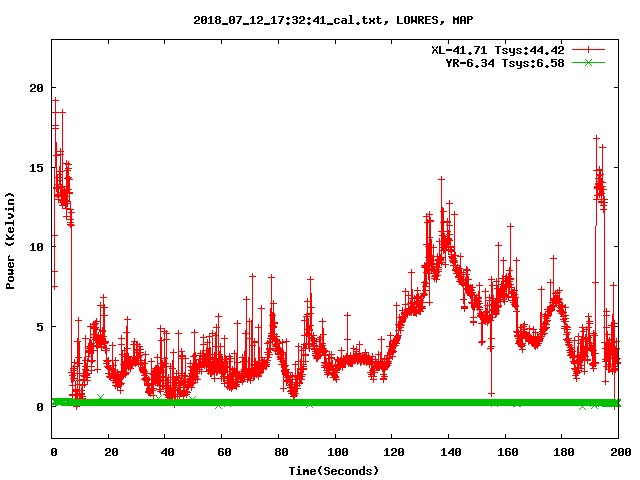Click the x-axis tick value 40
This screenshot has height=480, width=640.
point(167,452)
